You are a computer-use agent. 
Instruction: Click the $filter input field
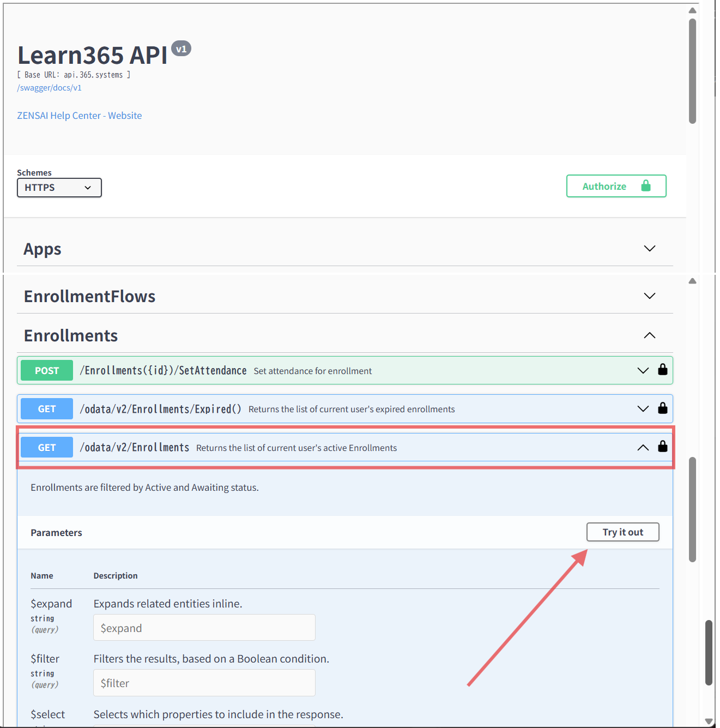(x=204, y=683)
